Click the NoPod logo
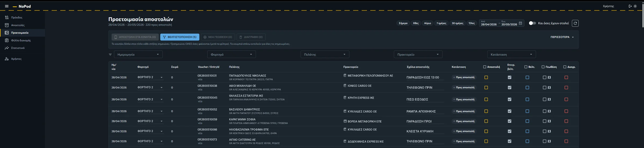Image resolution: width=644 pixels, height=148 pixels. point(22,6)
